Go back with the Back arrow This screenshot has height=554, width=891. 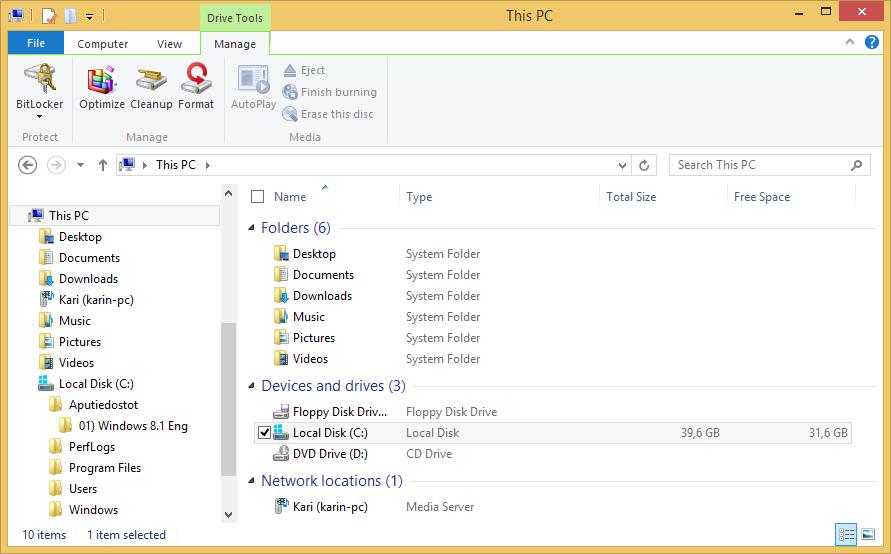point(27,165)
